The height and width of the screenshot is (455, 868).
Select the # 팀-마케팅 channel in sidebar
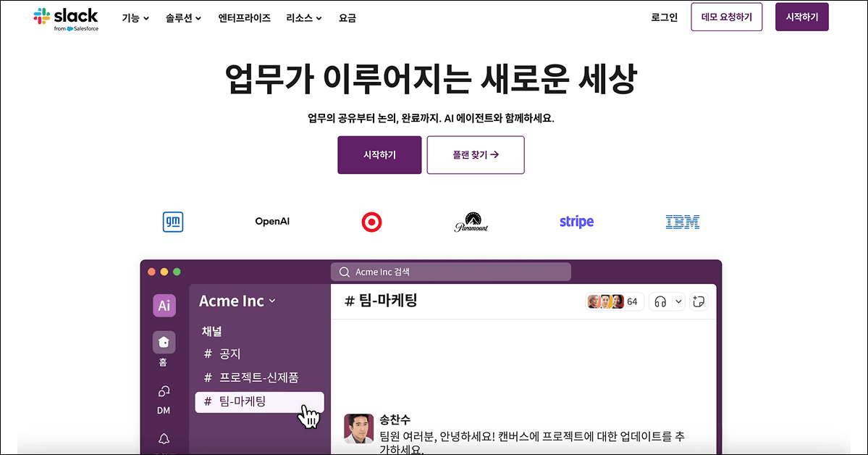tap(259, 402)
